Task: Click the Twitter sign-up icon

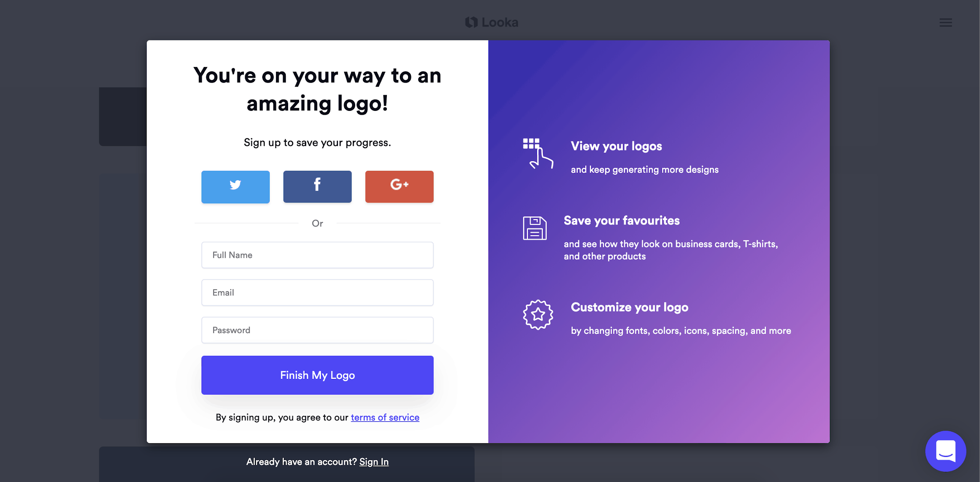Action: (236, 186)
